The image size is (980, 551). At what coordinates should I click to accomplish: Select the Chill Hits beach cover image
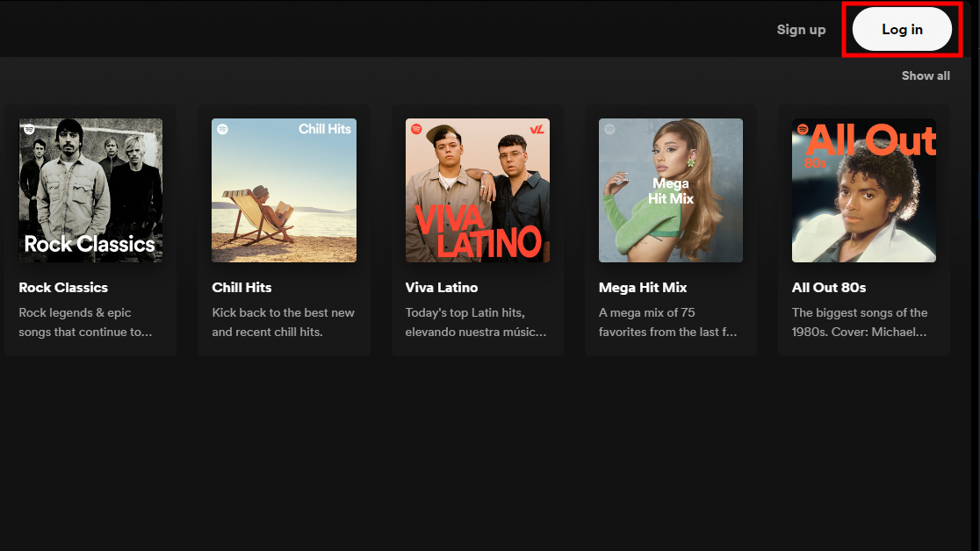point(284,190)
